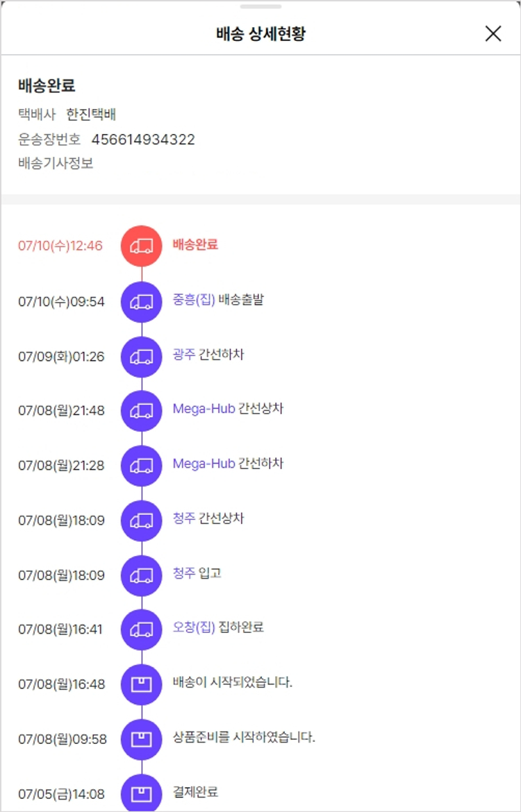Open the 광주 location link

click(184, 355)
